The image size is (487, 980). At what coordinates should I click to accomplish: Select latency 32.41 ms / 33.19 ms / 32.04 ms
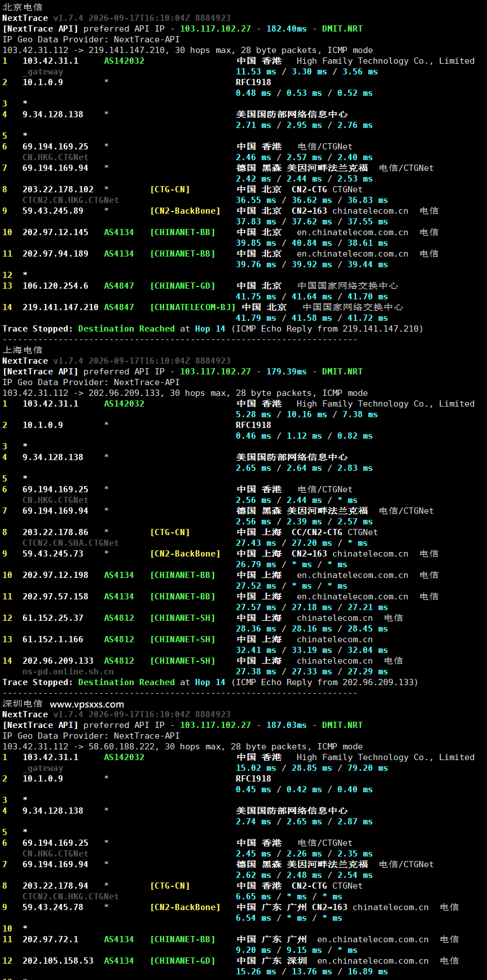(312, 650)
